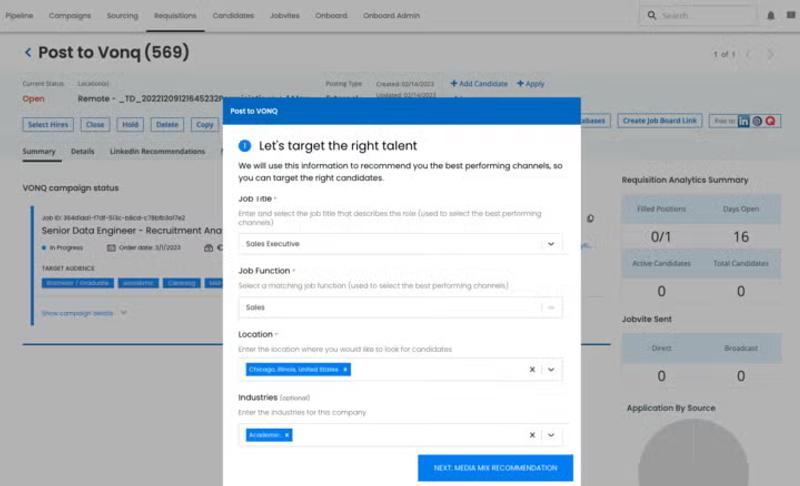Clear all selected locations with X
Viewport: 800px width, 486px height.
coord(532,369)
